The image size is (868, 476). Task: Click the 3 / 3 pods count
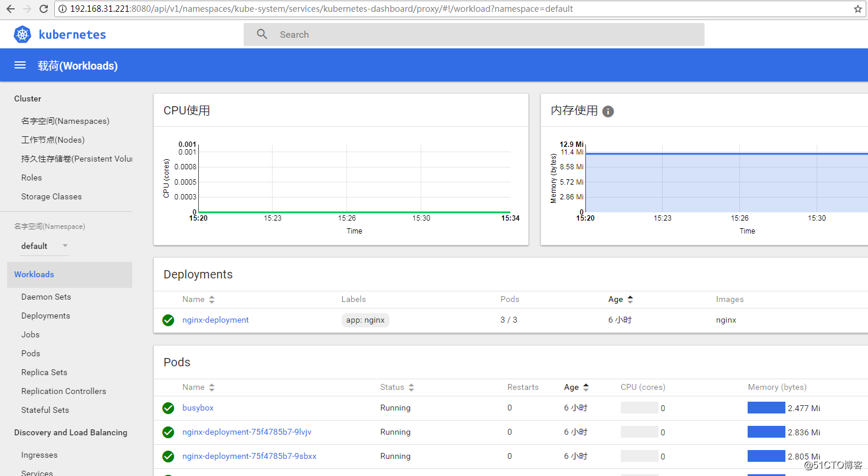[x=509, y=320]
